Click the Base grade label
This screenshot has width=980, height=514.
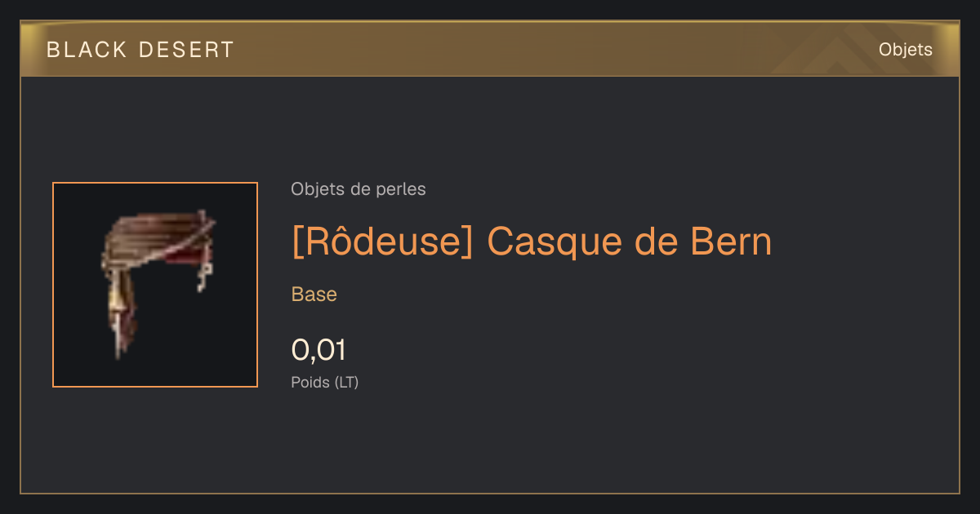pos(314,295)
